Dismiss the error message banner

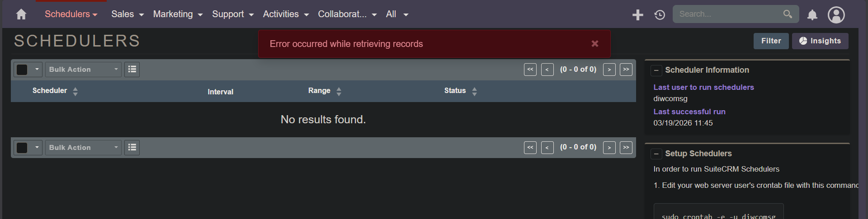click(595, 44)
